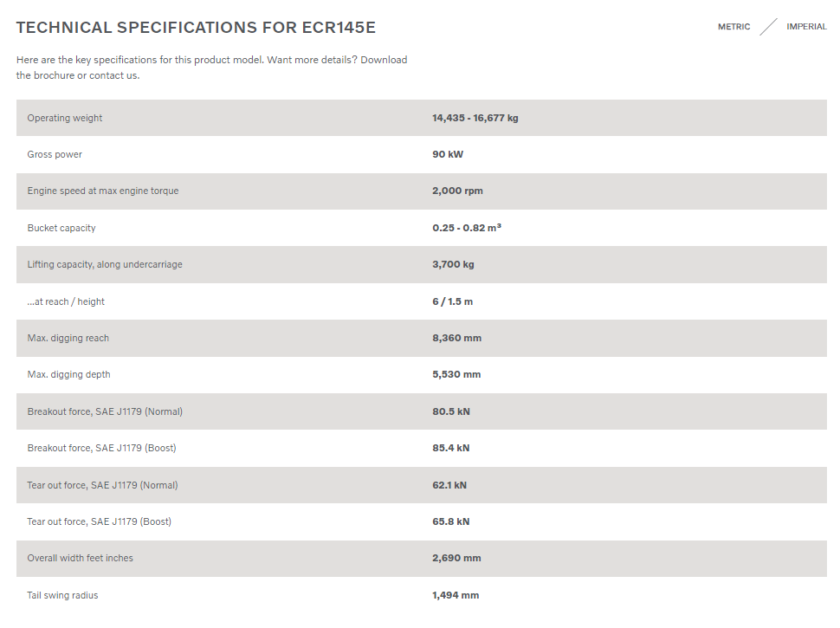Select the METRIC units option
This screenshot has width=840, height=628.
(x=734, y=27)
